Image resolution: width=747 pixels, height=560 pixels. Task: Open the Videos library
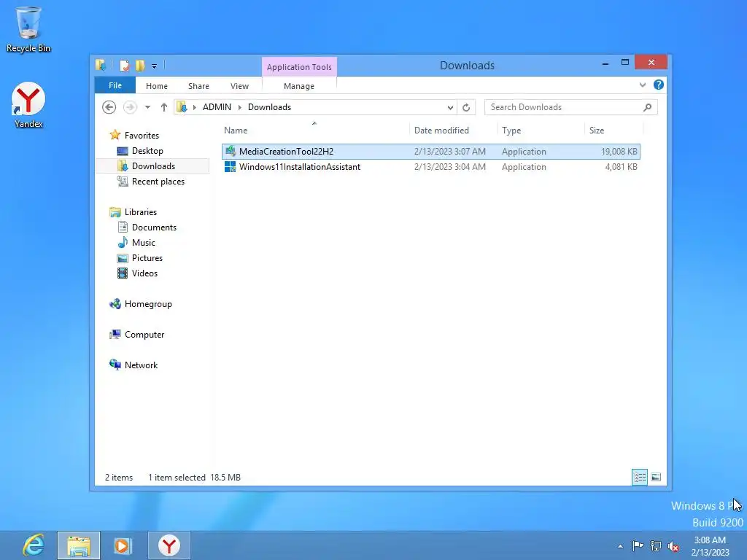point(144,273)
